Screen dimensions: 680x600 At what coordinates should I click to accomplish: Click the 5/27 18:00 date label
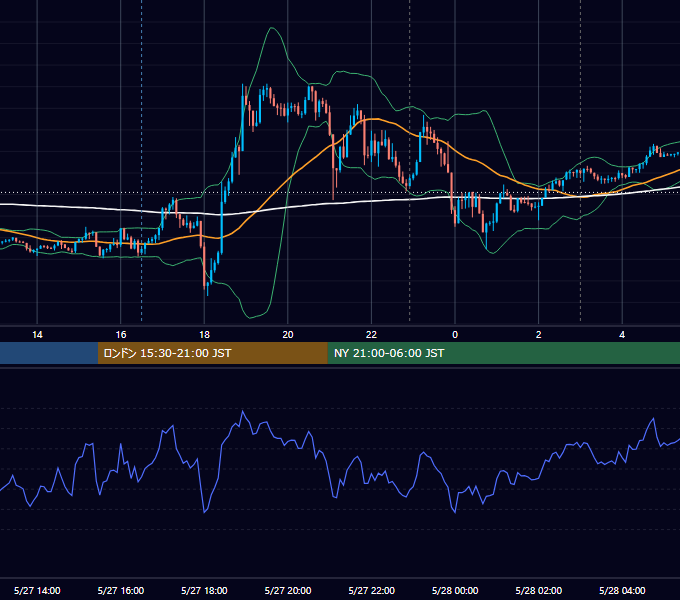(204, 590)
